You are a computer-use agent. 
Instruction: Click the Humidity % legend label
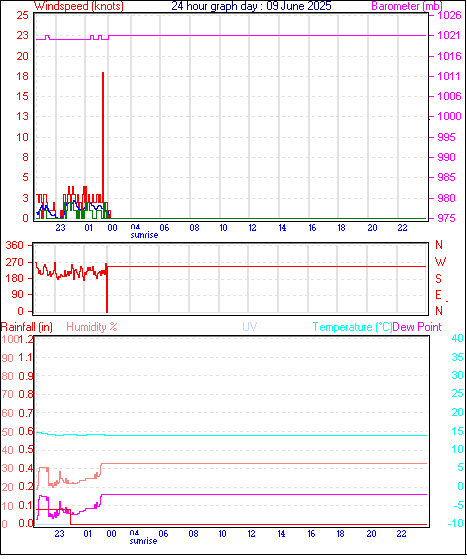point(92,327)
